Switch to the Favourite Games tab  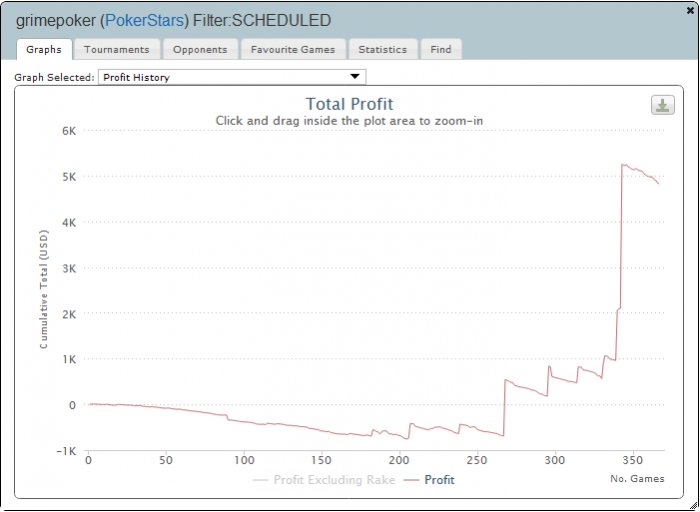point(293,49)
